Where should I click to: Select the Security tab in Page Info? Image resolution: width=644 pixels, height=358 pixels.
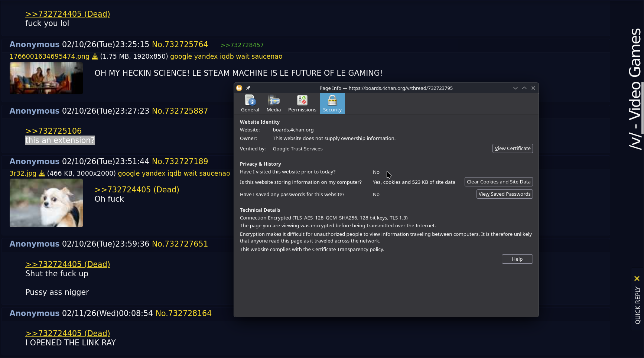coord(332,104)
